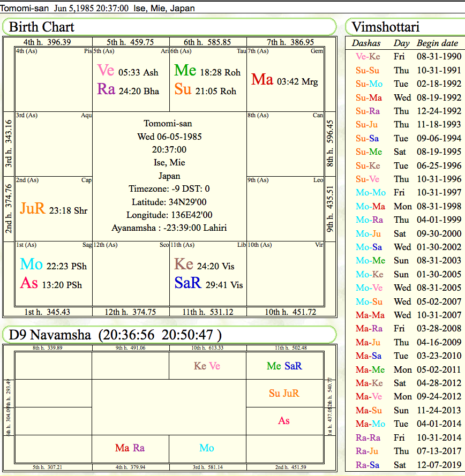Viewport: 465px width, 476px height.
Task: Click the Ayanamsha Lahiri line in chart center
Action: click(x=169, y=228)
